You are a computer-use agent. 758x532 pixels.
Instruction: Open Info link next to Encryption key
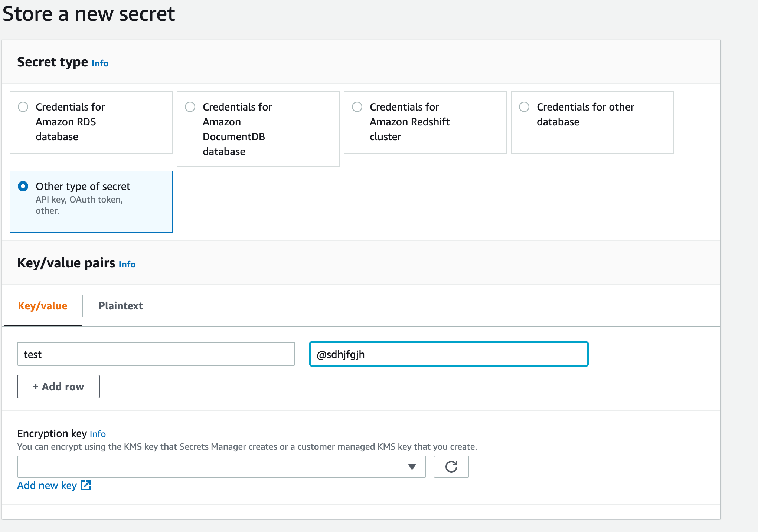[98, 434]
